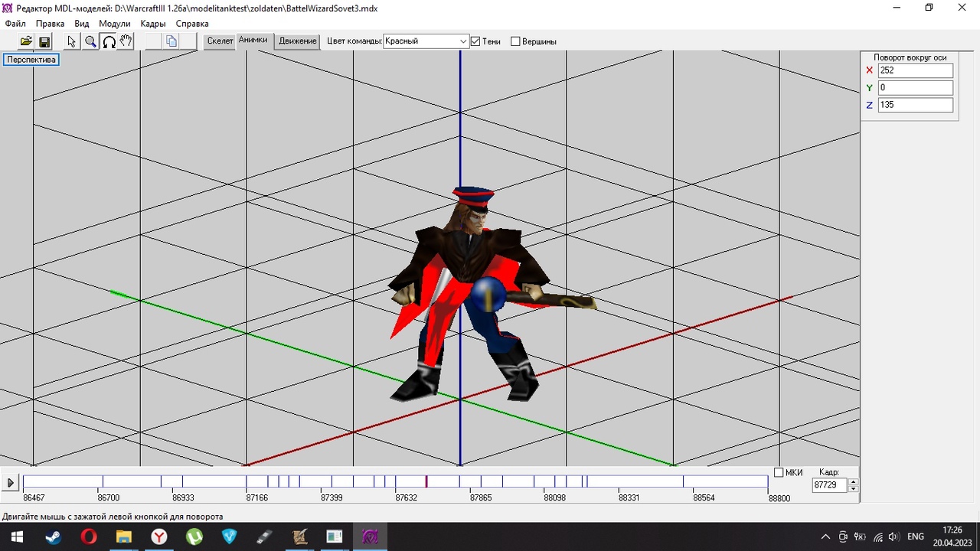Screen dimensions: 980x551
Task: Open the Файл menu
Action: pos(15,24)
